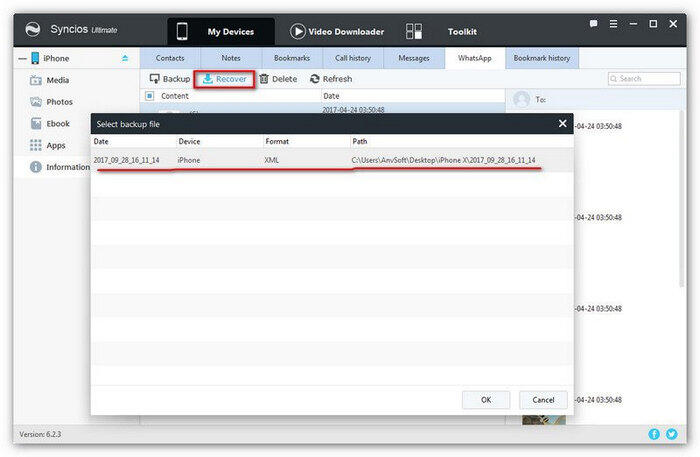Click the Twitter icon in status bar
The width and height of the screenshot is (700, 457).
[673, 434]
